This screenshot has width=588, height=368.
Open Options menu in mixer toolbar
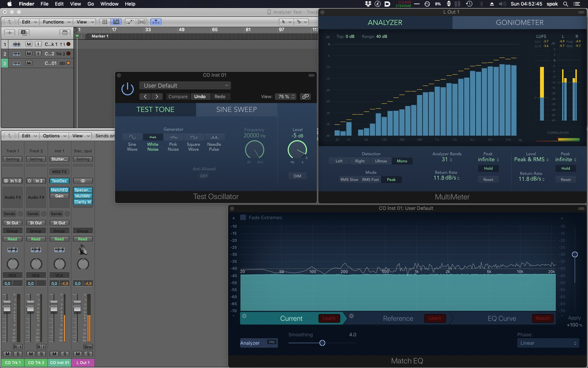point(54,136)
